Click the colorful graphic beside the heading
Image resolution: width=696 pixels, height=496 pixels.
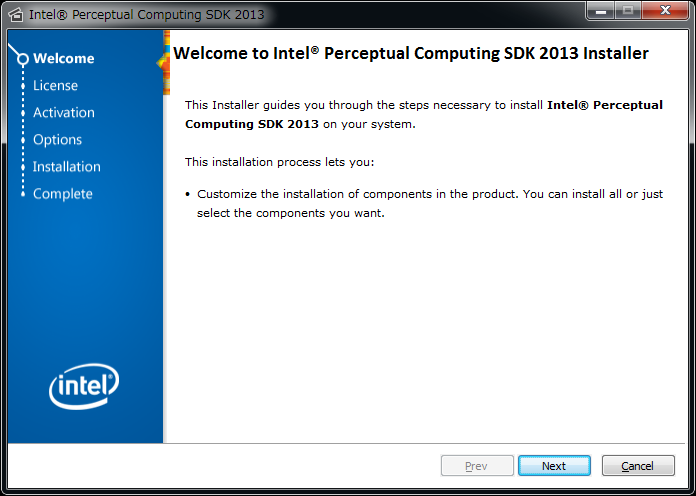coord(164,60)
